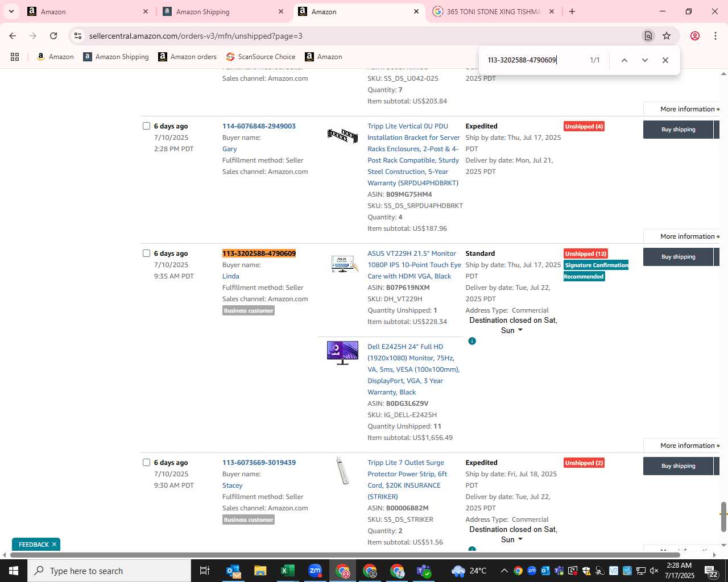Open the Chrome three-dot menu
Viewport: 728px width, 582px height.
[x=715, y=36]
